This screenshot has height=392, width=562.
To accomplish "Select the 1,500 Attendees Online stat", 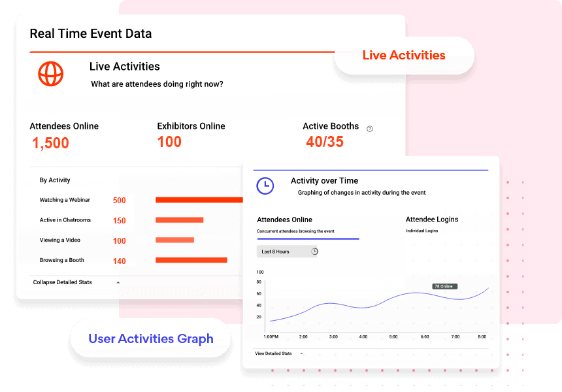I will point(50,142).
